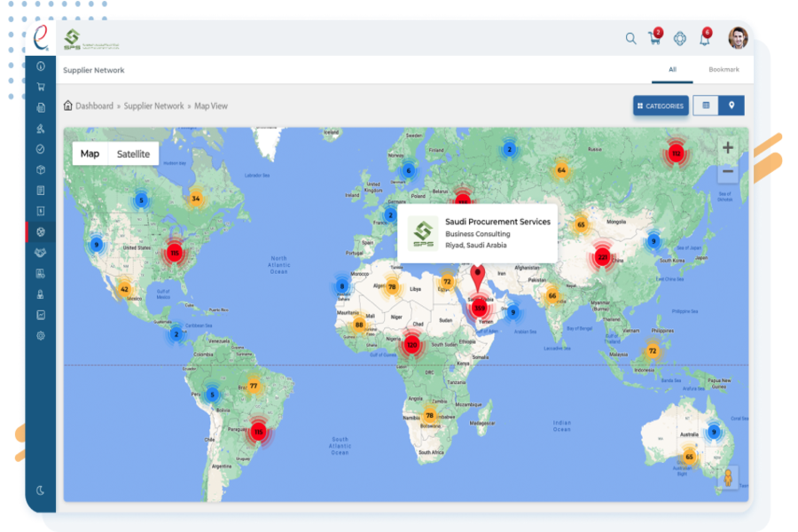Click the home icon in the breadcrumb
This screenshot has height=532, width=798.
point(68,106)
